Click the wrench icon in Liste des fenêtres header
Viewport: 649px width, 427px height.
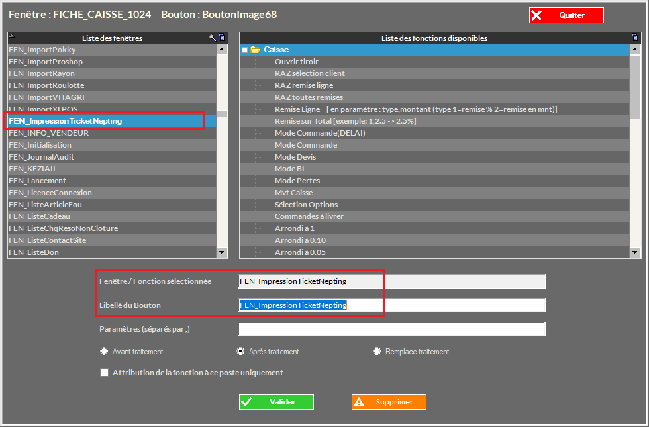pyautogui.click(x=211, y=37)
